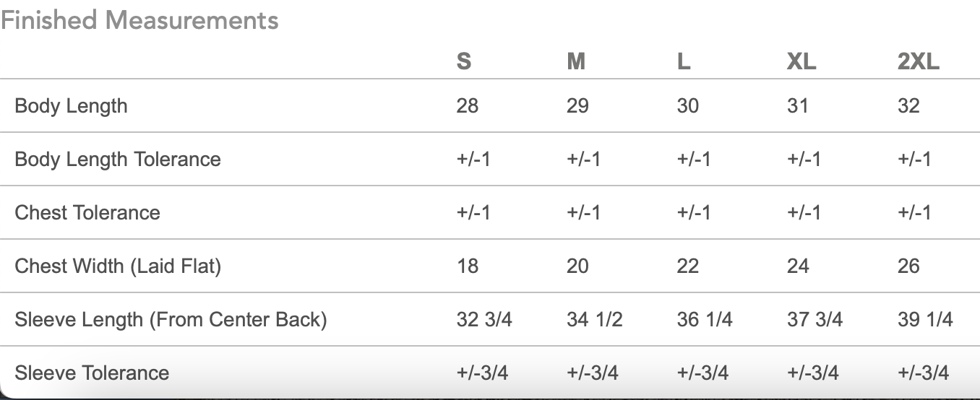Click Chest Width value 22 for L
This screenshot has height=400, width=980.
coord(687,266)
